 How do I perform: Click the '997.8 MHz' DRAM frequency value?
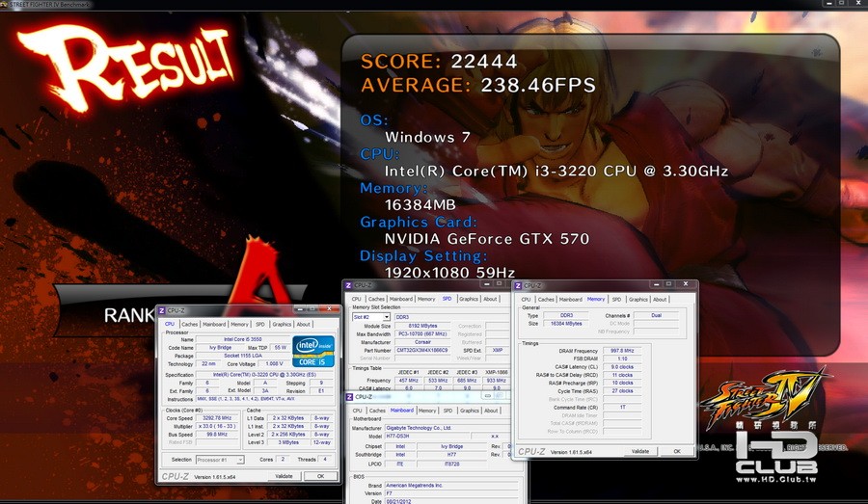click(x=622, y=351)
